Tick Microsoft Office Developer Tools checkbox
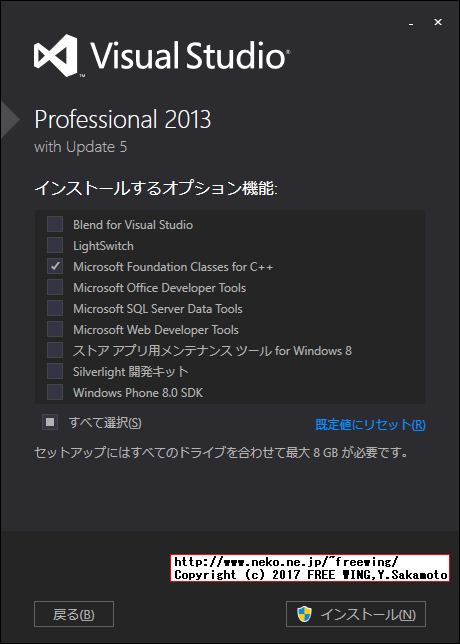 click(x=55, y=288)
